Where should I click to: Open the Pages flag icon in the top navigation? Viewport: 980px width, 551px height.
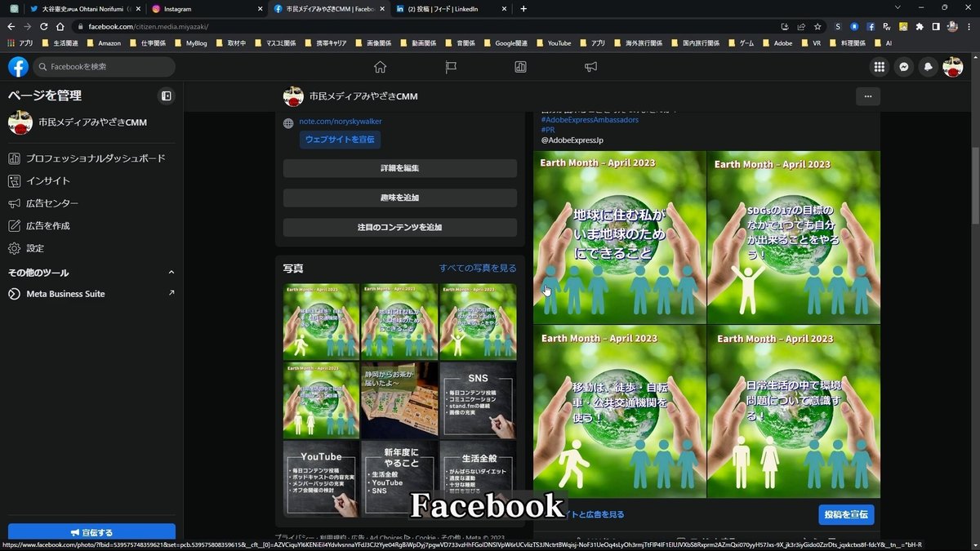450,67
